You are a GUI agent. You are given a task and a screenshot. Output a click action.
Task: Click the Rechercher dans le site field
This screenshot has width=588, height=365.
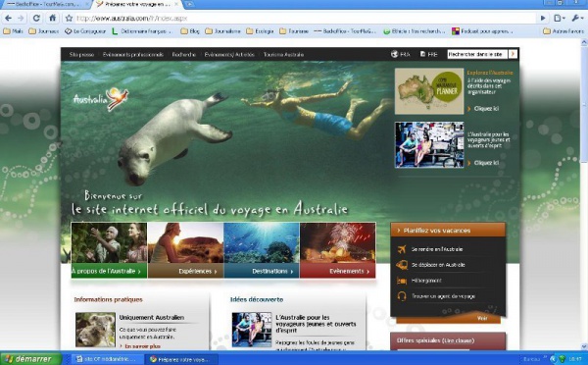(x=477, y=54)
